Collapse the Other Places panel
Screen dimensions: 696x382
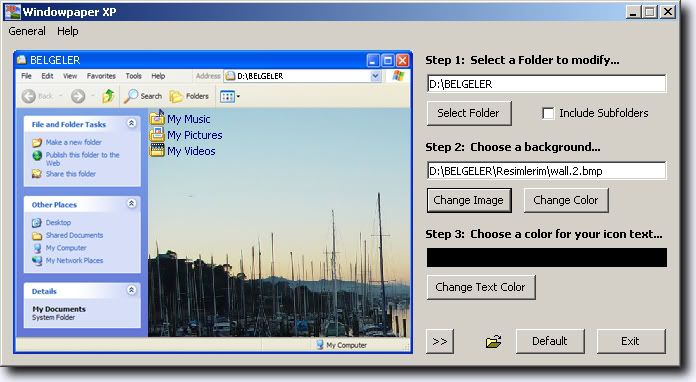click(131, 204)
